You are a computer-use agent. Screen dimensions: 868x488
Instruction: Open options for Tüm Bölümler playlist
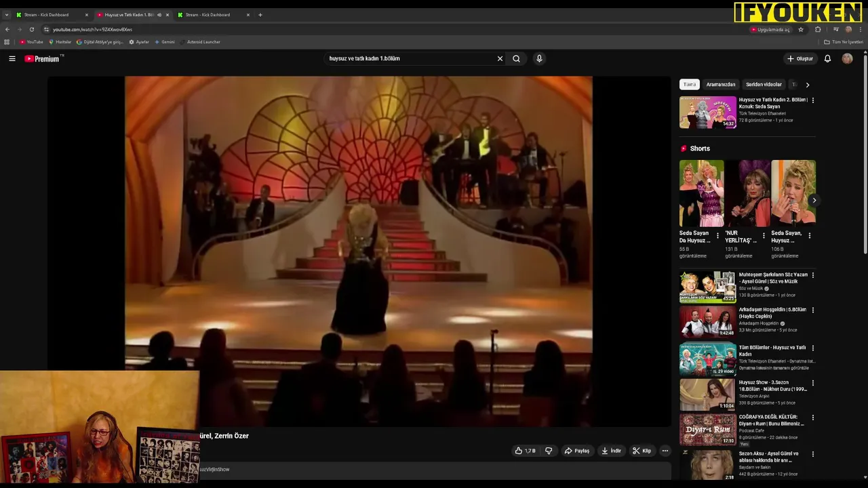tap(813, 348)
